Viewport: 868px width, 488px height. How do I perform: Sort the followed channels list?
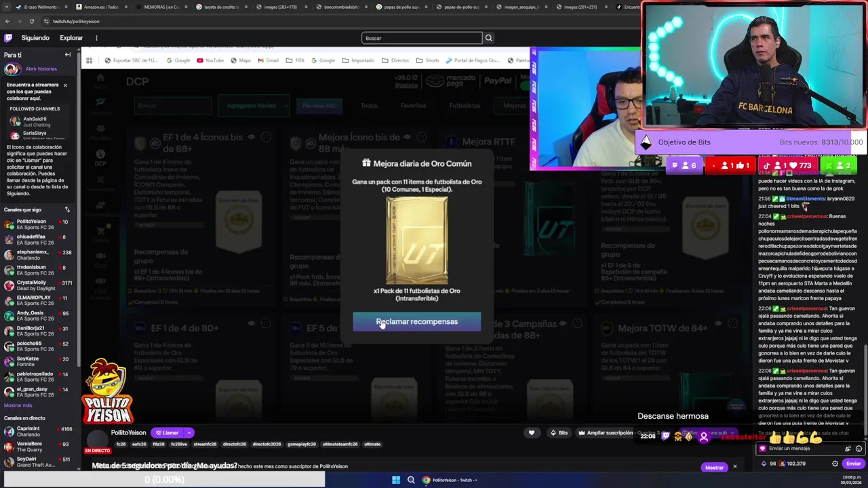click(67, 209)
